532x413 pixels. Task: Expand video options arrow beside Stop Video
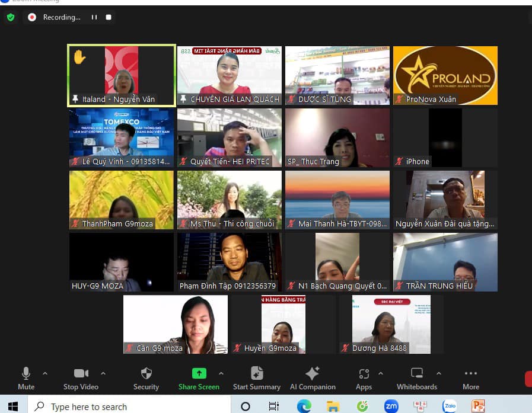pyautogui.click(x=103, y=373)
